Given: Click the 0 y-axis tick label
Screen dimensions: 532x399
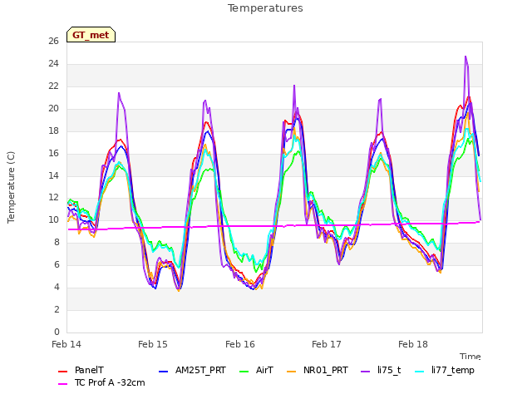Looking at the screenshot, I should coord(57,332).
